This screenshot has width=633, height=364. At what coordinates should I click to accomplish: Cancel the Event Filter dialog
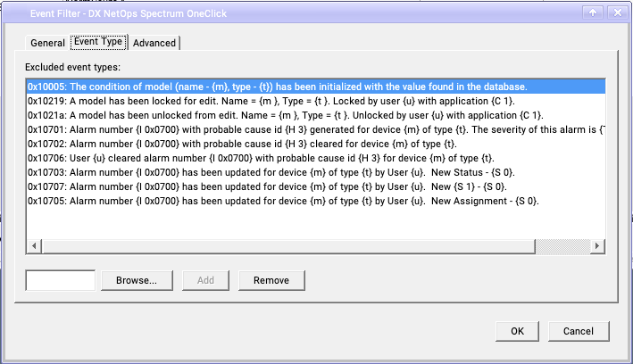coord(579,331)
